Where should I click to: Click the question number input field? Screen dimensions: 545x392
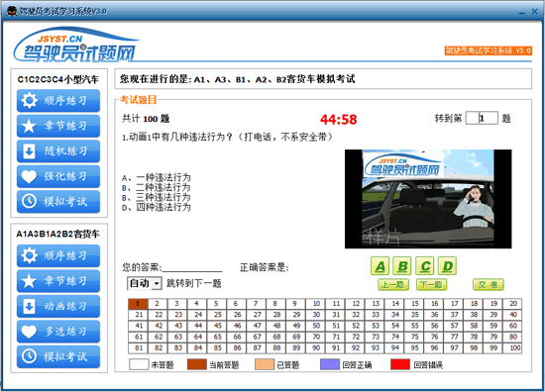pyautogui.click(x=482, y=118)
